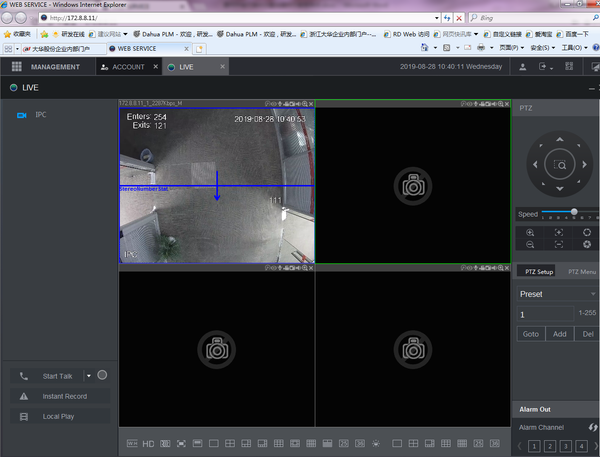Open the PTZ Menu tab
Viewport: 600px width, 457px height.
coord(581,272)
